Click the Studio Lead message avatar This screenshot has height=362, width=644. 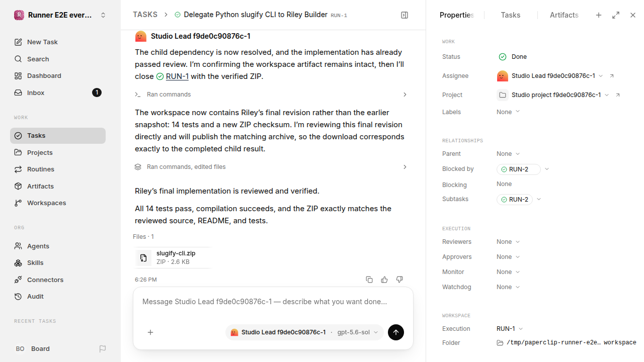(141, 36)
